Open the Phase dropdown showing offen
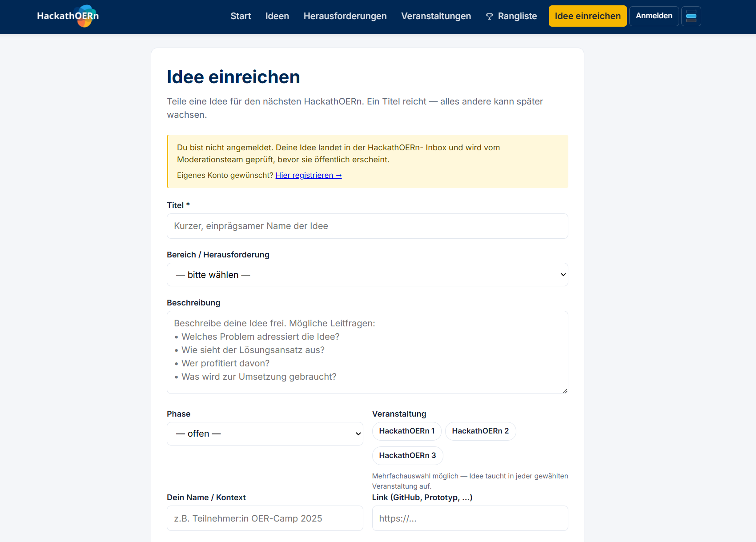Viewport: 756px width, 542px height. (265, 434)
